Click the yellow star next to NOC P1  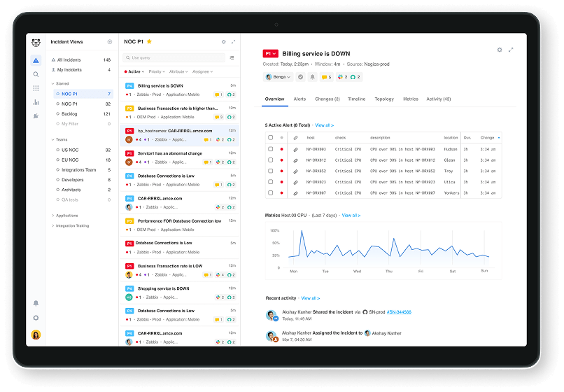pos(149,41)
